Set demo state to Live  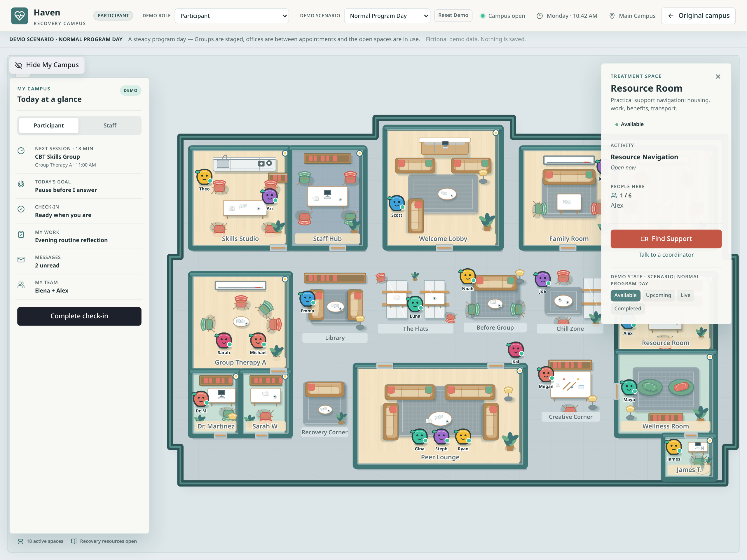(x=685, y=295)
